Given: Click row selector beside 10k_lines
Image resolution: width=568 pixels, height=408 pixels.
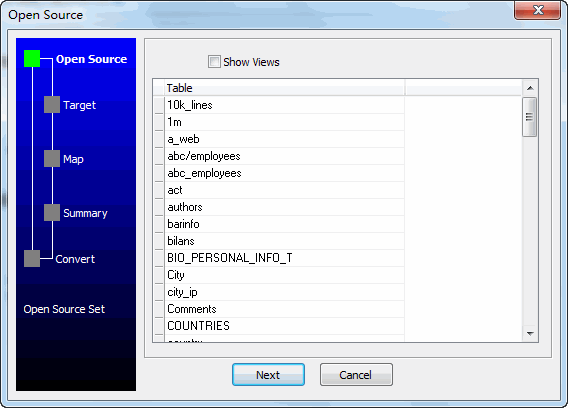Looking at the screenshot, I should [159, 105].
